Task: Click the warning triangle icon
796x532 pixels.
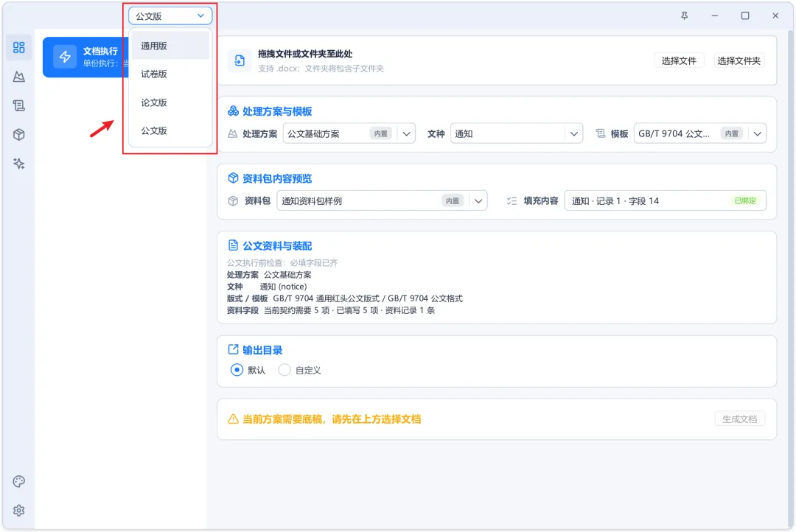Action: pos(233,419)
